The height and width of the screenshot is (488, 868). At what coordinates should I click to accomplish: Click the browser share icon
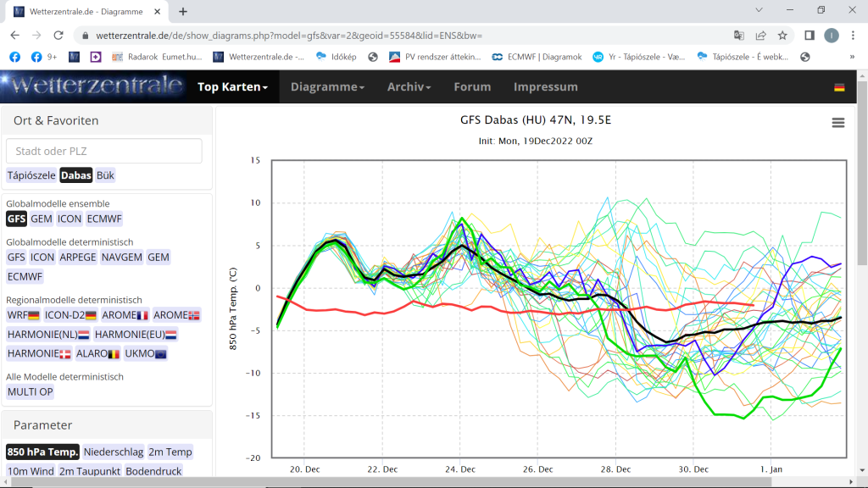pos(761,36)
